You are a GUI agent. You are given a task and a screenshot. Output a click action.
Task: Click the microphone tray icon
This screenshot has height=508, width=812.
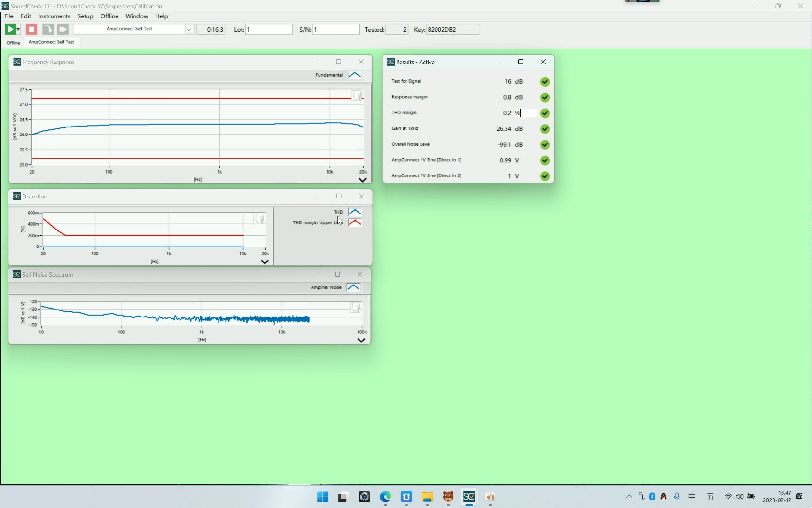tap(677, 497)
